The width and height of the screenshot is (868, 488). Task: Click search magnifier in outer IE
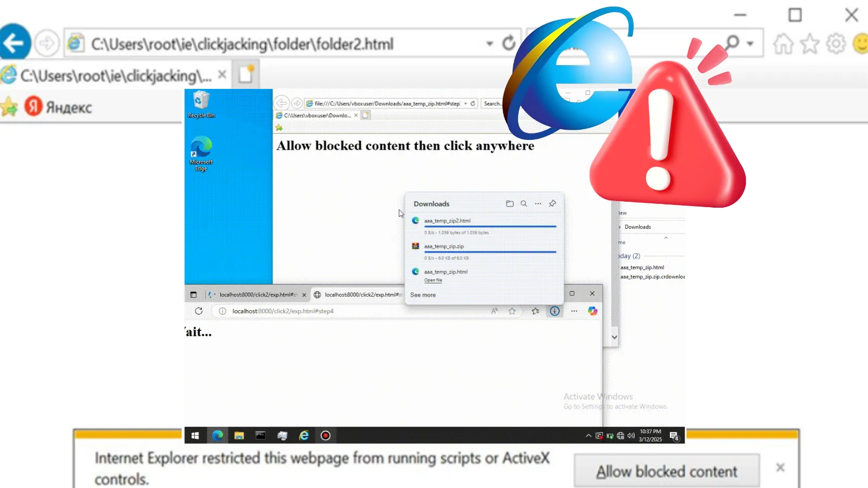pos(732,42)
